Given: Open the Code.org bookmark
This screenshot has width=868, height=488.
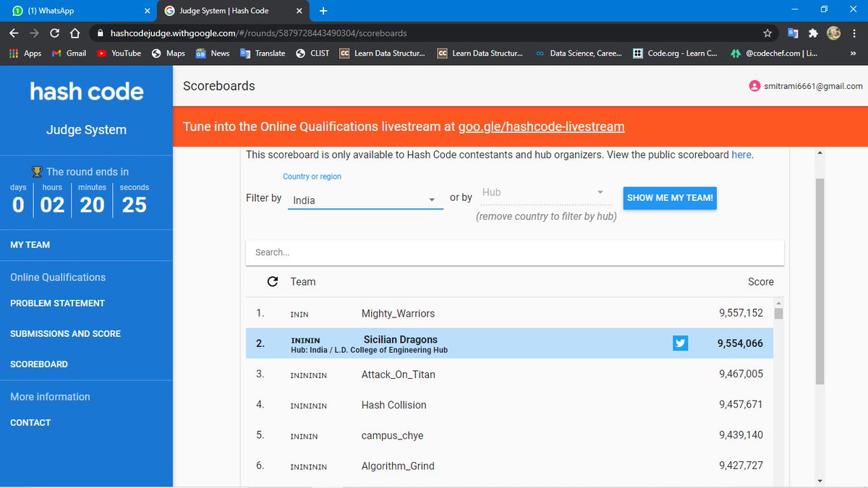Looking at the screenshot, I should tap(675, 53).
